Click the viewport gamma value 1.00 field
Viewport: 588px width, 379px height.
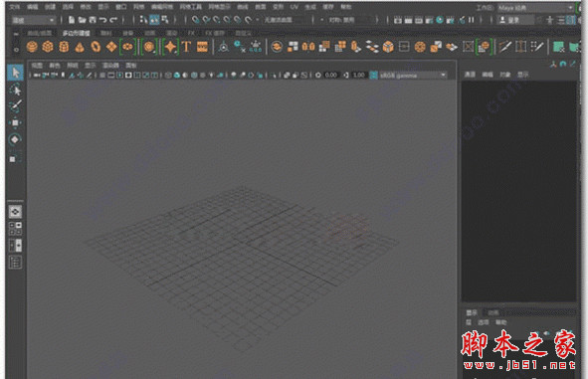tap(359, 75)
